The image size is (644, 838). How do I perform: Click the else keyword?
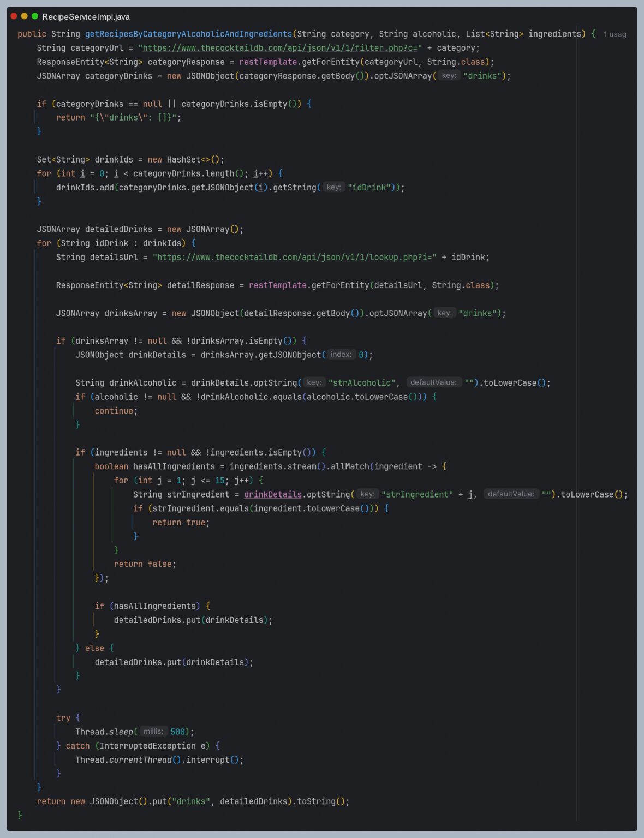pos(94,648)
